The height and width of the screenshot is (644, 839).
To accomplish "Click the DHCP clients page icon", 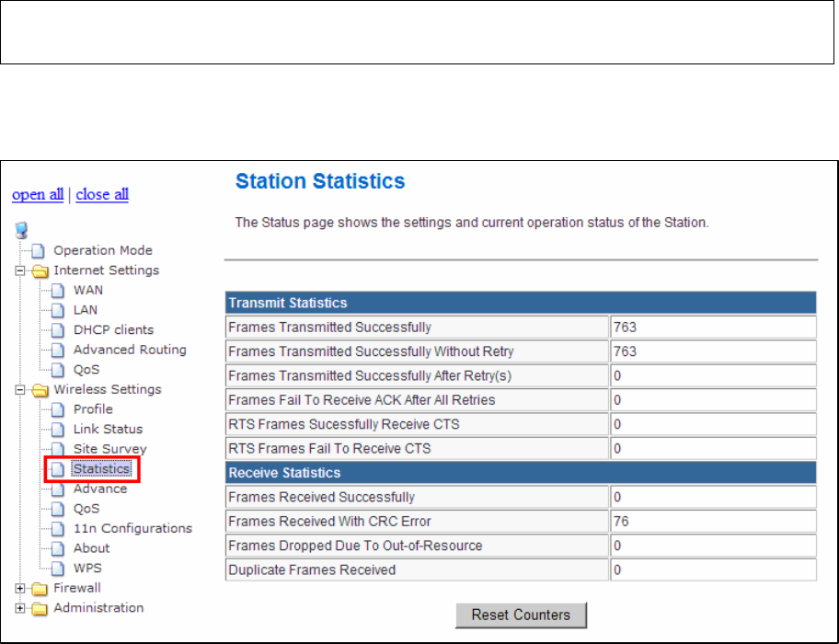I will point(57,330).
